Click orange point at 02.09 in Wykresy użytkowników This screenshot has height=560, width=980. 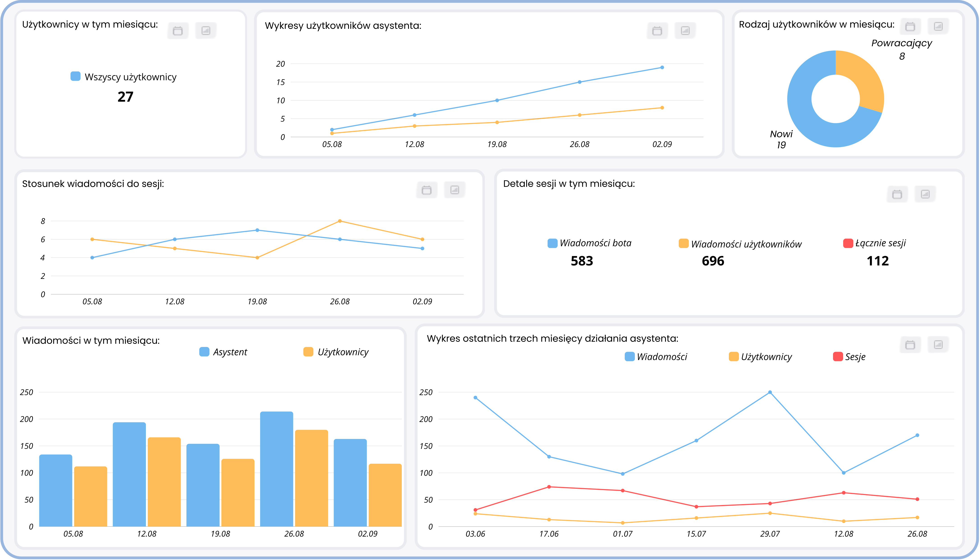662,108
